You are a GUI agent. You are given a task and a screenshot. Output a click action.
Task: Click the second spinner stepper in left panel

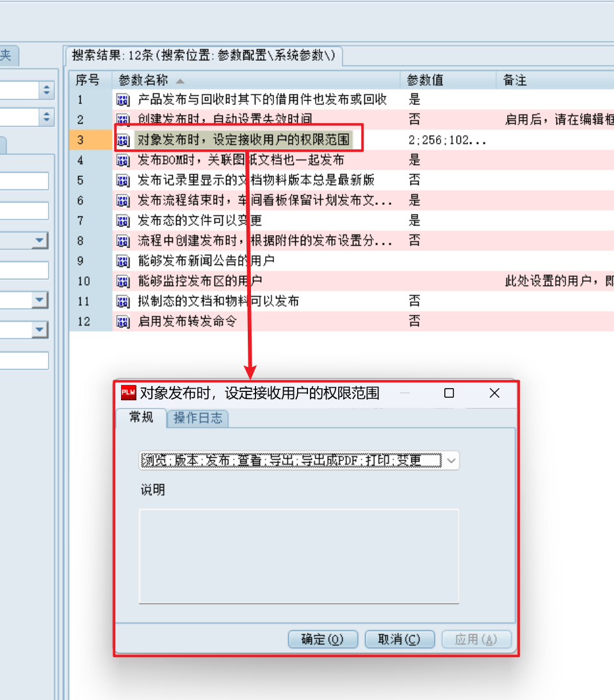pyautogui.click(x=46, y=117)
